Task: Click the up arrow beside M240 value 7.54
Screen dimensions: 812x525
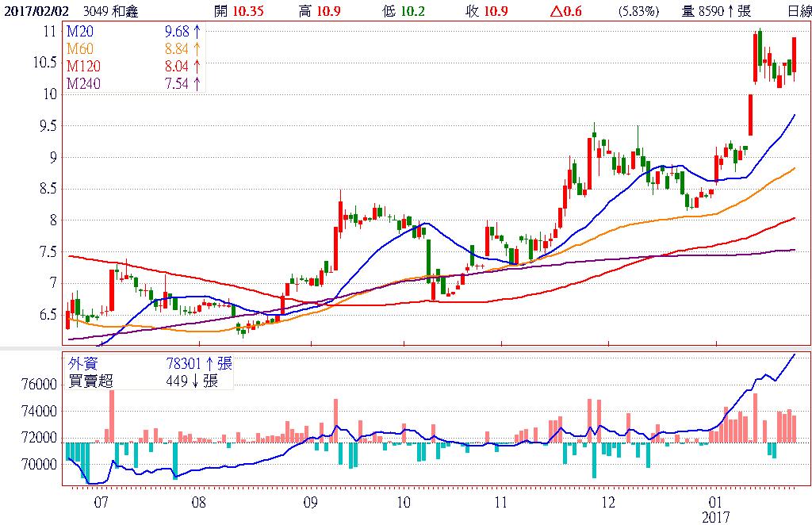Action: tap(195, 84)
